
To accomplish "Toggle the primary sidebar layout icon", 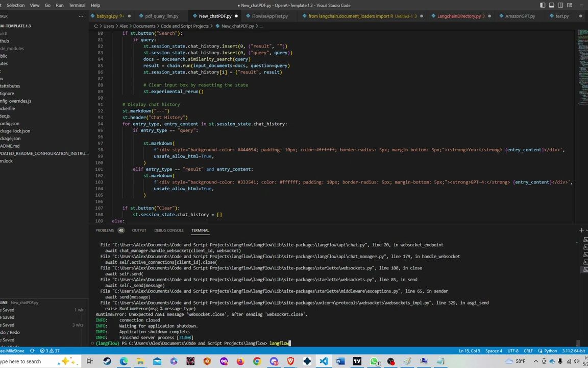I will point(543,5).
